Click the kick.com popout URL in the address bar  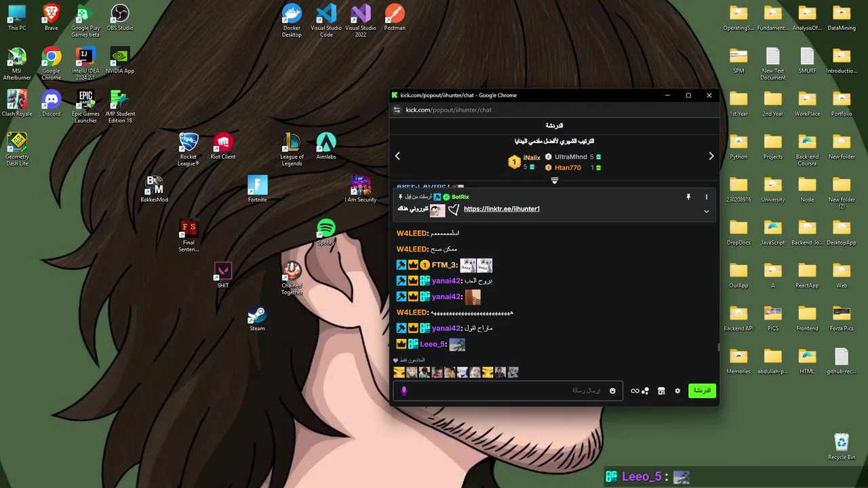pyautogui.click(x=449, y=110)
